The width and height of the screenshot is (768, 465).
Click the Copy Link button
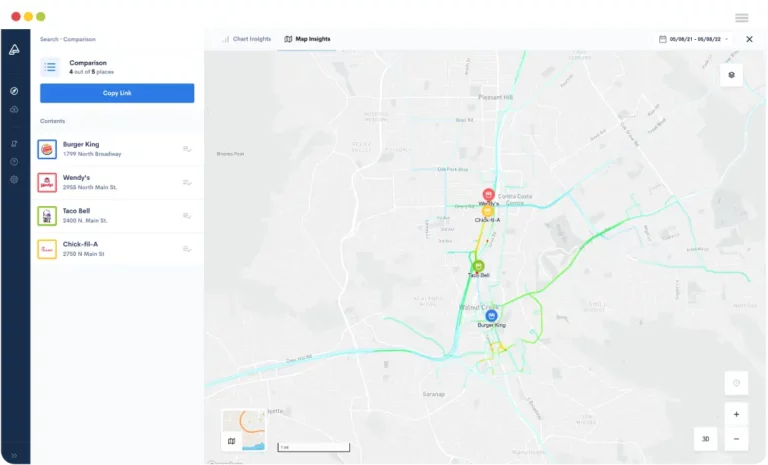click(117, 93)
